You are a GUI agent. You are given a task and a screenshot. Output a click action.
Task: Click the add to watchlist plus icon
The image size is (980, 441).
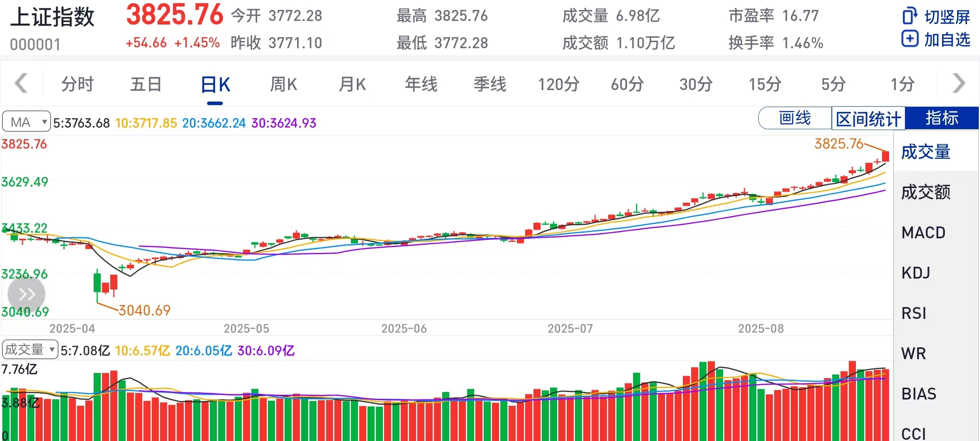(x=910, y=39)
